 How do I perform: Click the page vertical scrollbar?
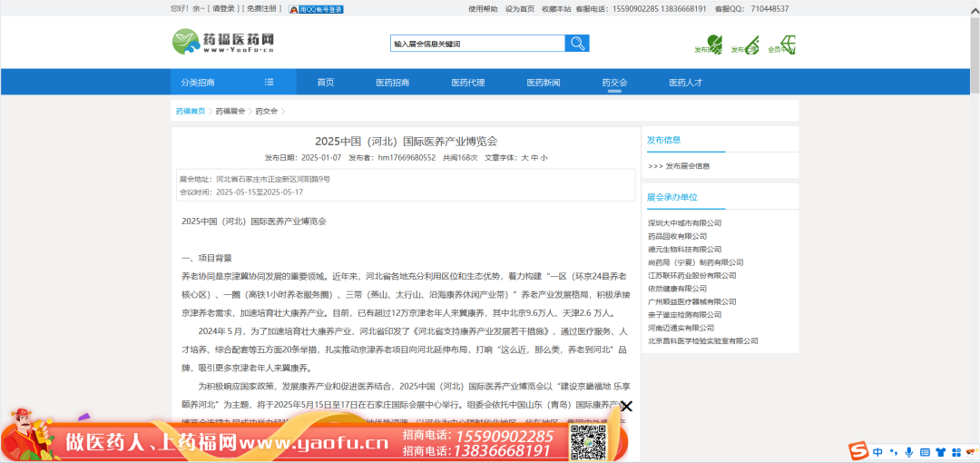pos(975,54)
